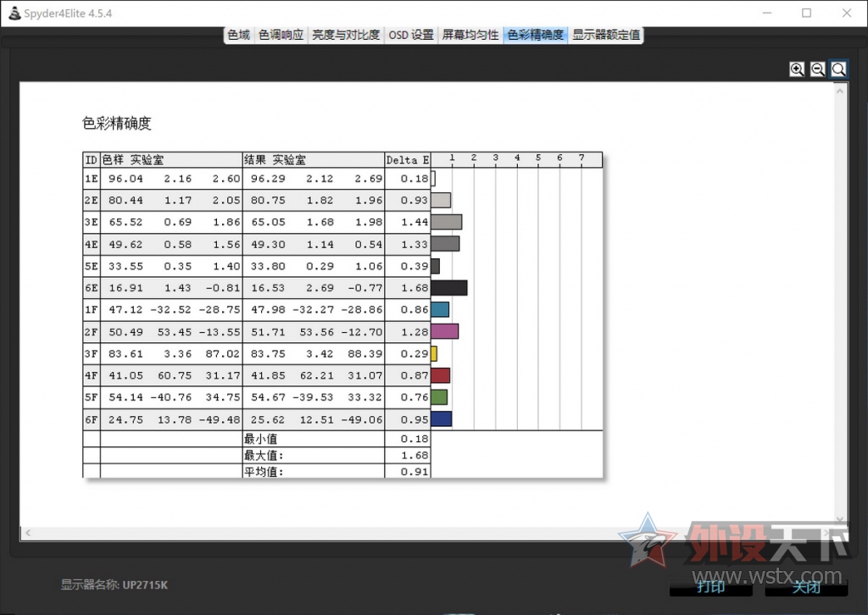Click the 打印 button
Image resolution: width=868 pixels, height=615 pixels.
(x=711, y=587)
